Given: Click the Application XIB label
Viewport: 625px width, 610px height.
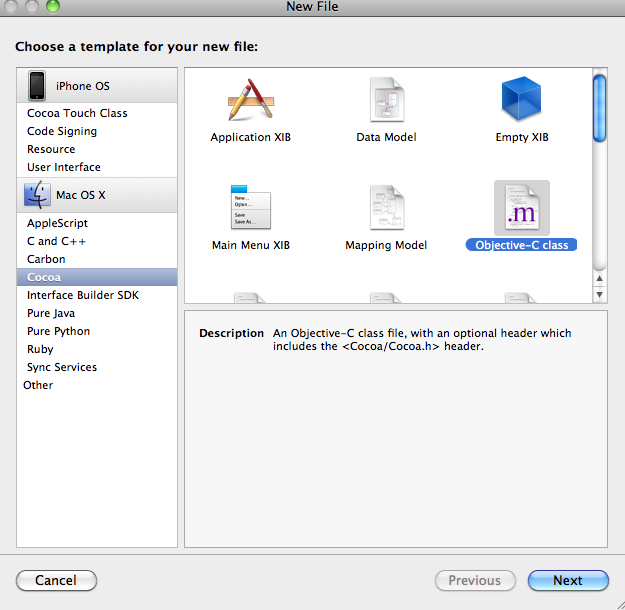Looking at the screenshot, I should [x=251, y=137].
